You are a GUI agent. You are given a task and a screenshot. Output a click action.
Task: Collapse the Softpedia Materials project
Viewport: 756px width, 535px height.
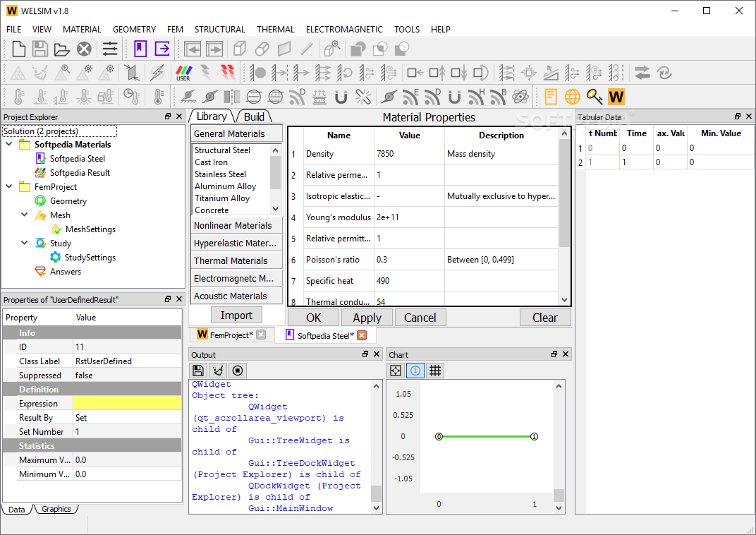[x=9, y=144]
